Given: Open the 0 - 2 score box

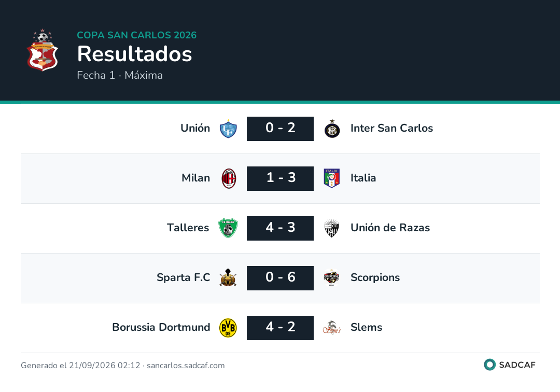Looking at the screenshot, I should [281, 129].
